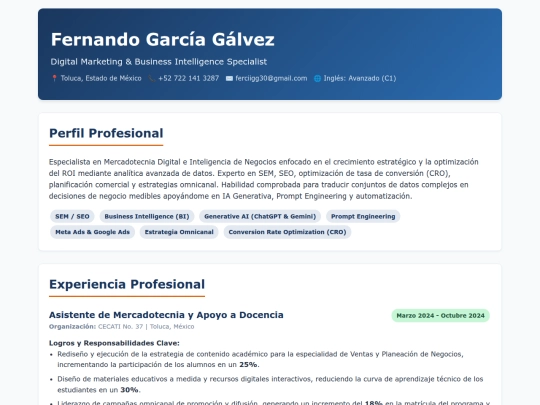This screenshot has width=540, height=405.
Task: Click the Prompt Engineering tag
Action: click(x=363, y=216)
